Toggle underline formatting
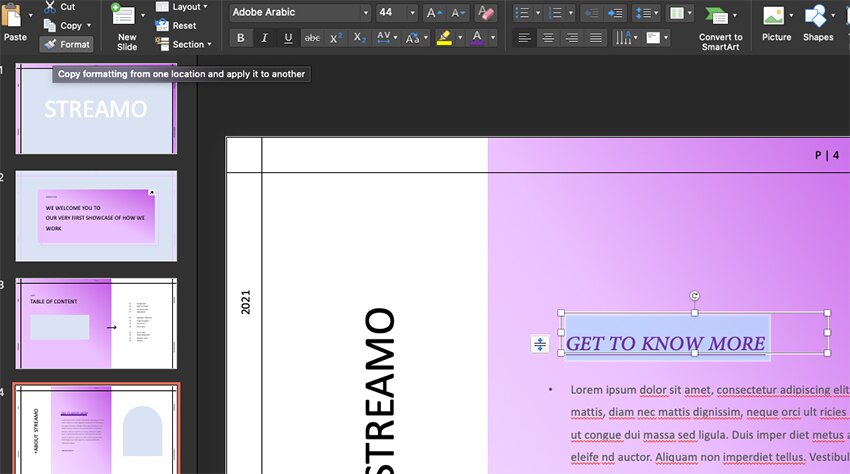Screen dimensions: 850x474 (x=288, y=38)
